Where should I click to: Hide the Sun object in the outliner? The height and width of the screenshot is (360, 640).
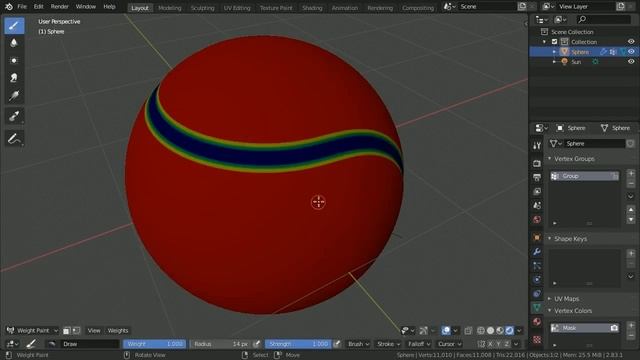(x=631, y=62)
